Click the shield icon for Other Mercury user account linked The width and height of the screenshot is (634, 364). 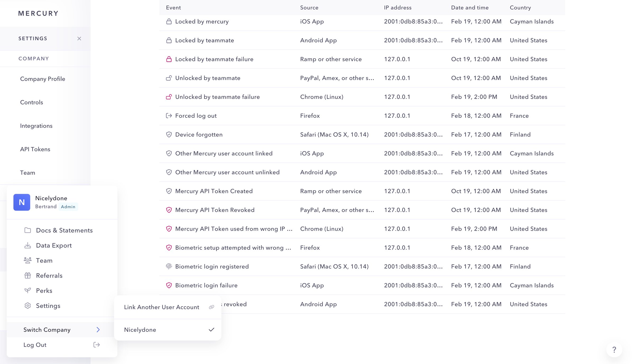click(x=169, y=153)
